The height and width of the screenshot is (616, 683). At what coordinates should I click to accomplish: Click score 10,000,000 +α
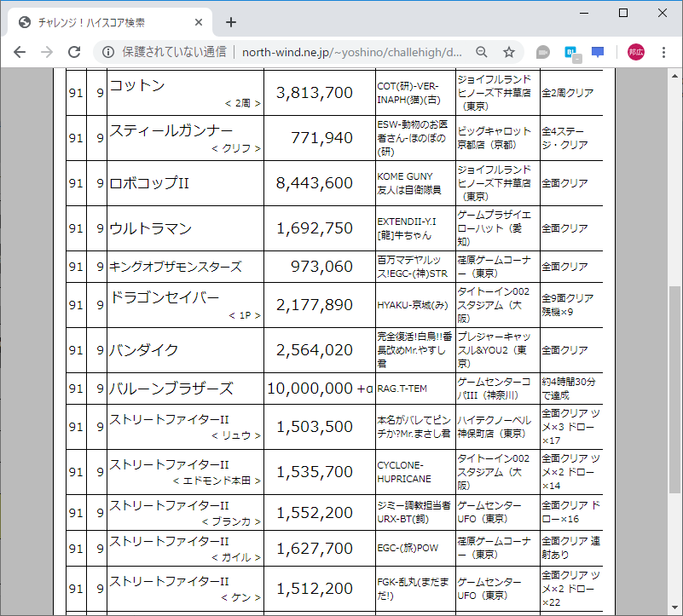[x=320, y=389]
